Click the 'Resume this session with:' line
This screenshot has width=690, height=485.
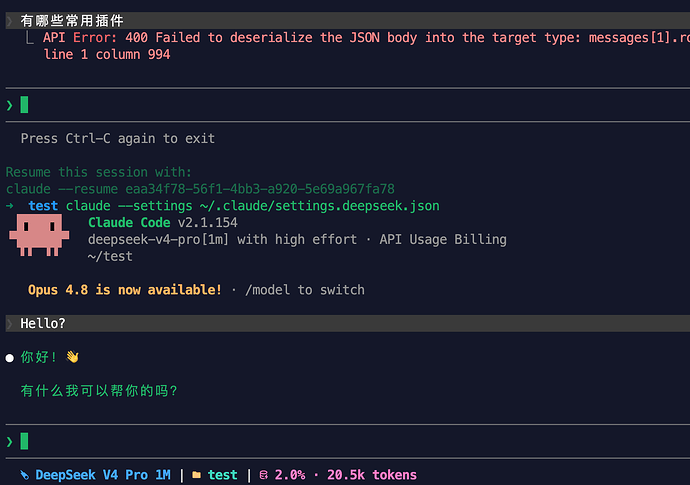(x=99, y=172)
